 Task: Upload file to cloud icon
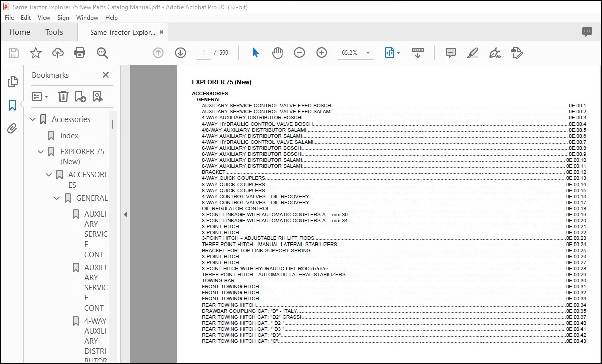pos(58,53)
